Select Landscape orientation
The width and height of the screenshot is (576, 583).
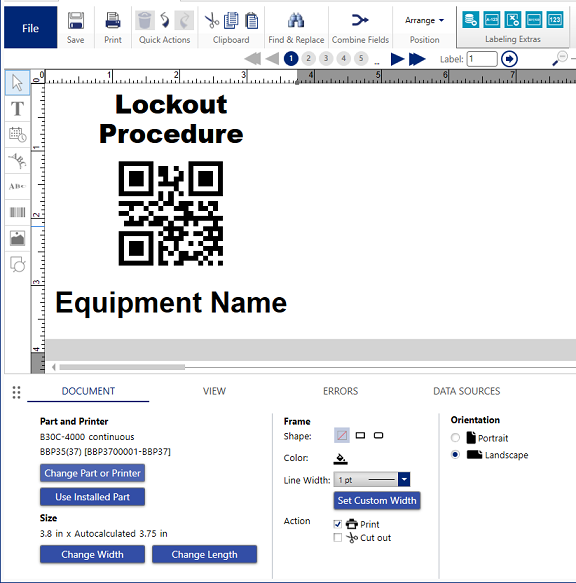coord(455,454)
